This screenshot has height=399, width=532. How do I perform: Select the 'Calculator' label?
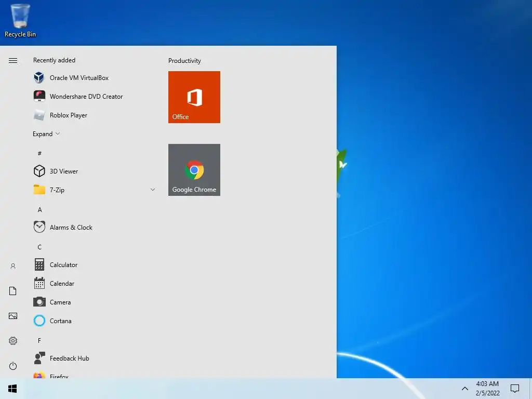tap(63, 264)
